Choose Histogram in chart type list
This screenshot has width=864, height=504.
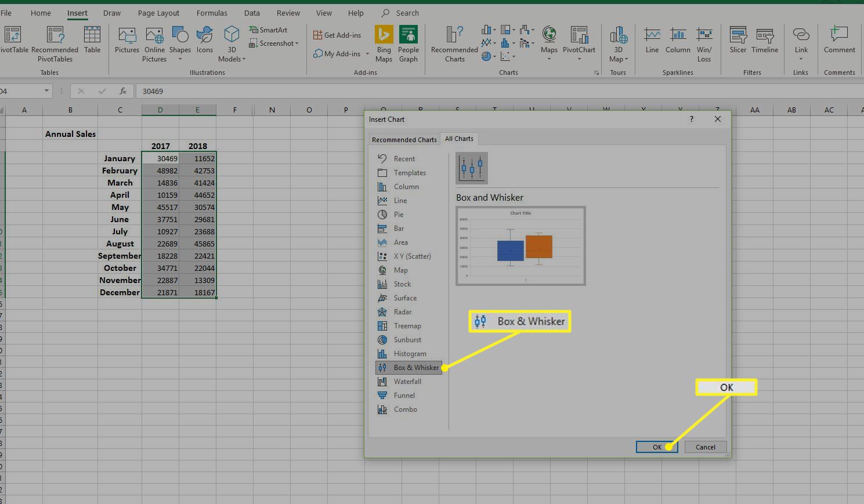409,354
